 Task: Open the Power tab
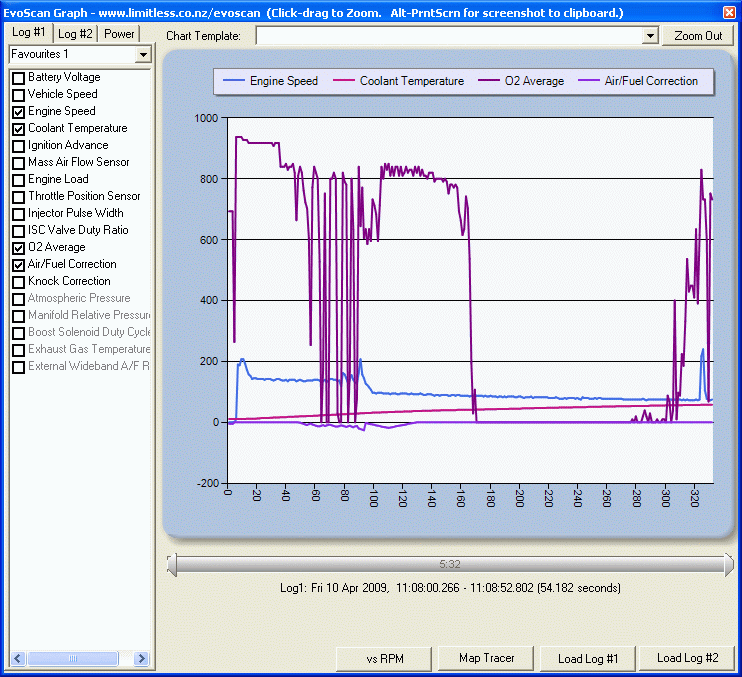pyautogui.click(x=119, y=34)
